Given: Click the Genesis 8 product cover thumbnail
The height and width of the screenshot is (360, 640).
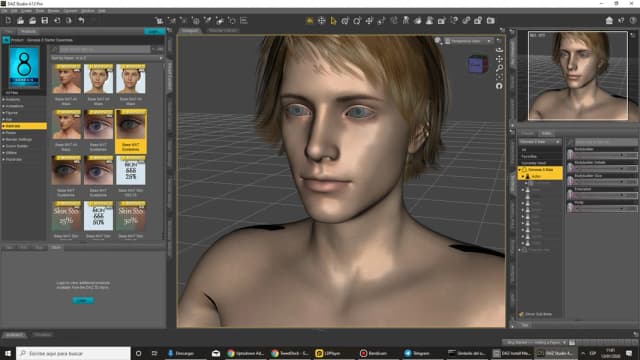Looking at the screenshot, I should click(x=24, y=67).
